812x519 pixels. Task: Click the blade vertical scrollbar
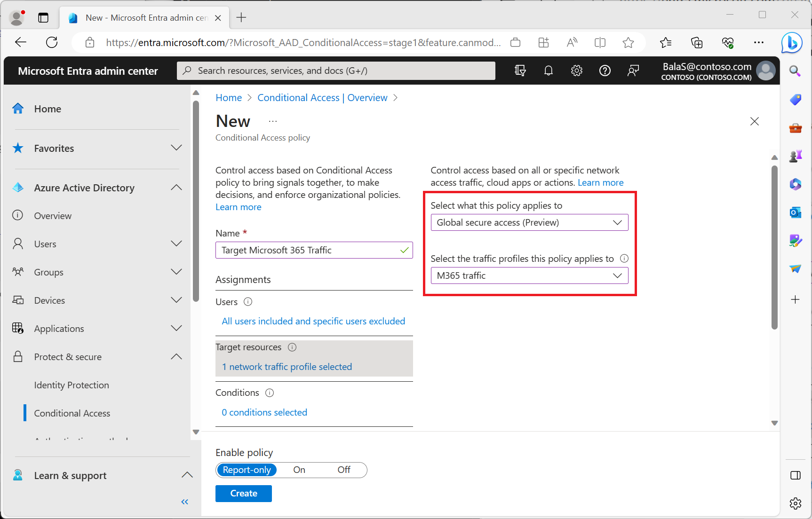(x=774, y=247)
